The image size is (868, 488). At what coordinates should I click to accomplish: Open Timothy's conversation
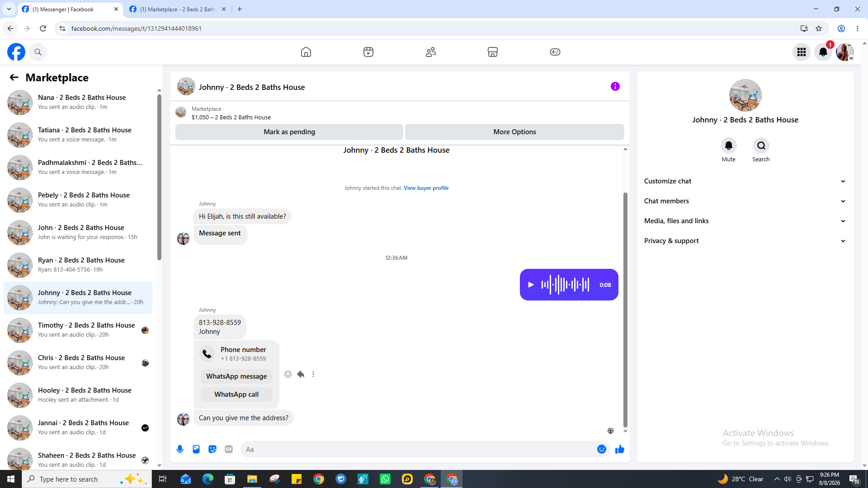pos(78,330)
